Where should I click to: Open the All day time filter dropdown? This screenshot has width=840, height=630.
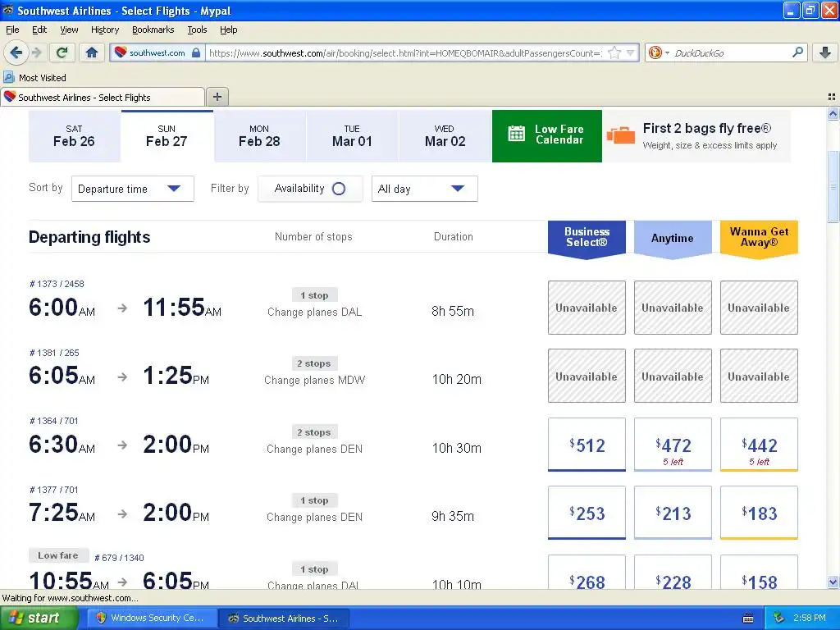[x=425, y=189]
